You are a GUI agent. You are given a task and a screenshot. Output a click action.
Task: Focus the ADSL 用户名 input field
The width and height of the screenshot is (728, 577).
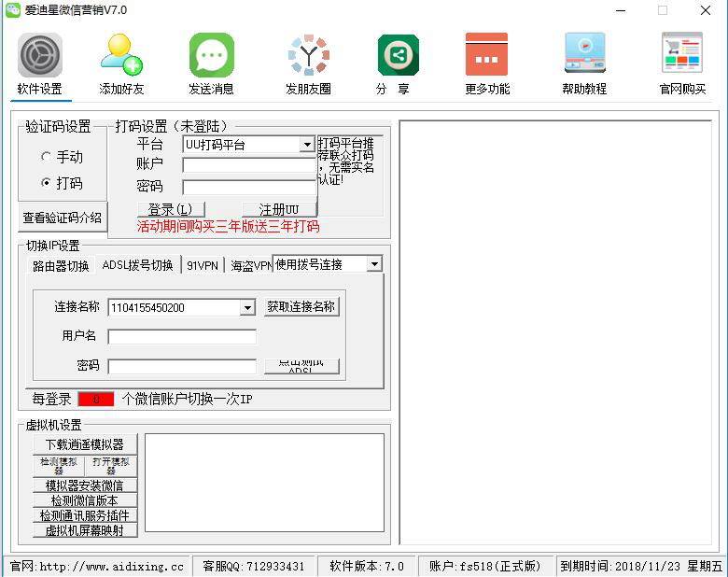[x=182, y=336]
